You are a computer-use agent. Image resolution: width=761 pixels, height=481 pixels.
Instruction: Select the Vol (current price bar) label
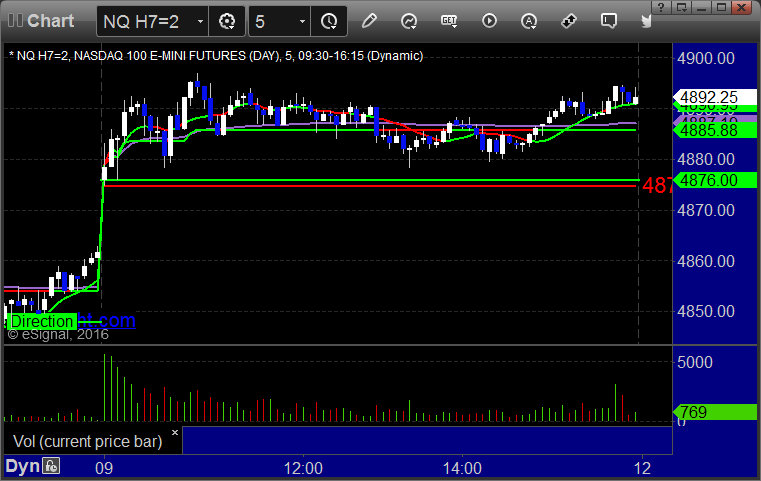[x=87, y=442]
